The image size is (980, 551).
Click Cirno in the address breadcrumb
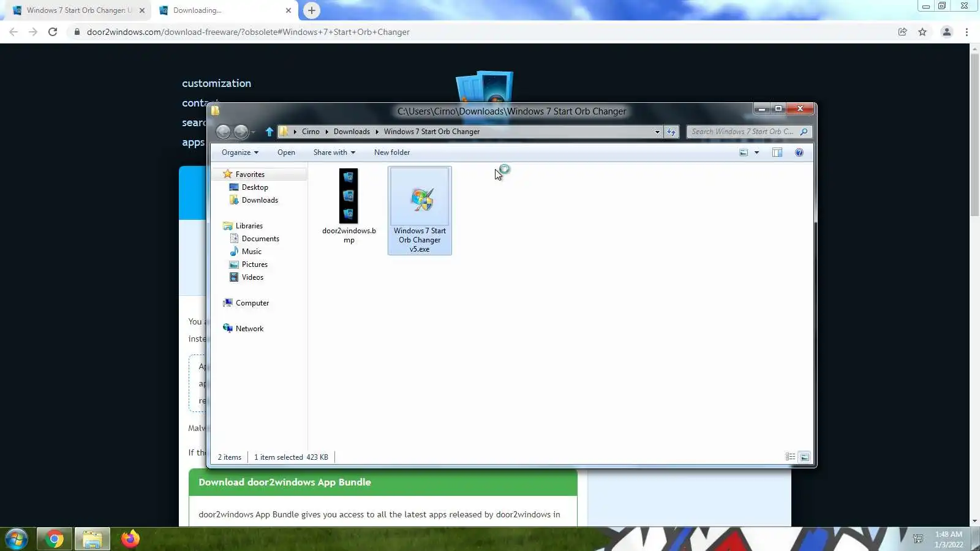[x=311, y=132]
